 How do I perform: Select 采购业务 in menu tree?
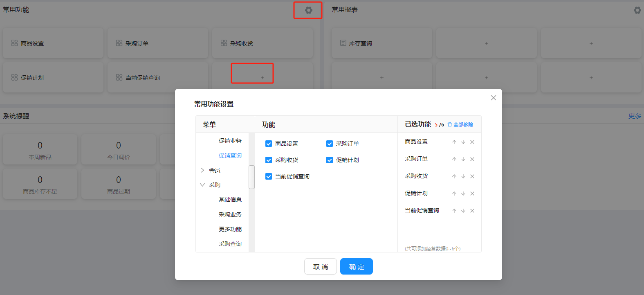point(230,214)
